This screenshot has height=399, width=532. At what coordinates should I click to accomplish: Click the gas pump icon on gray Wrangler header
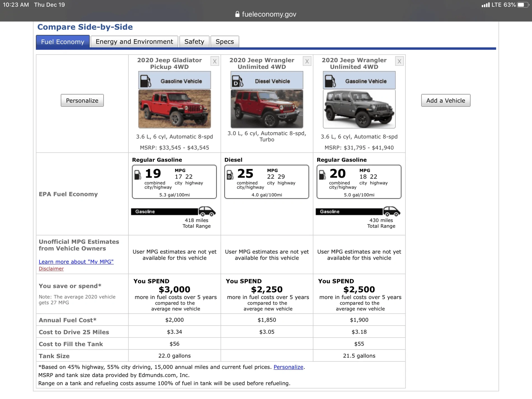(x=330, y=81)
